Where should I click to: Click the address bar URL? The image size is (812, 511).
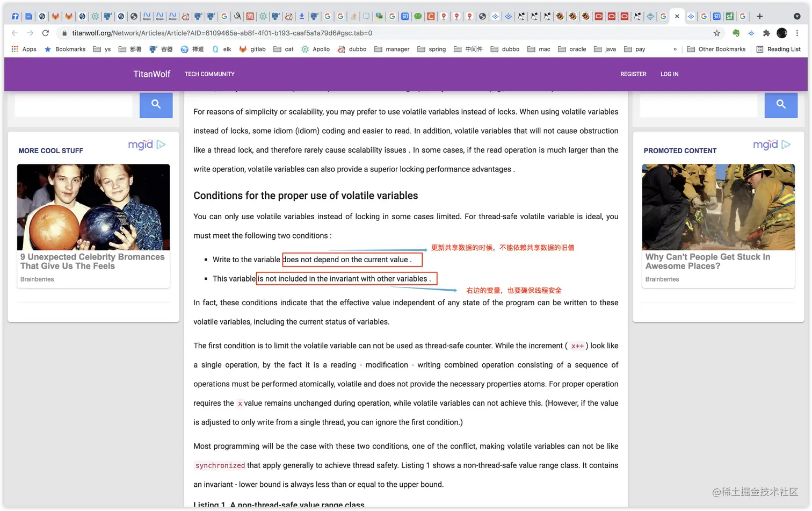click(x=222, y=33)
